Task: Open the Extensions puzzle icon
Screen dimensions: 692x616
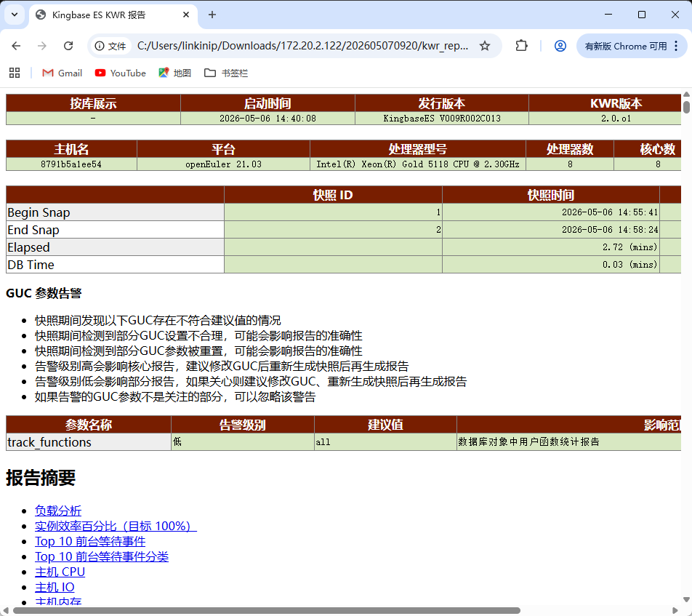Action: tap(522, 46)
